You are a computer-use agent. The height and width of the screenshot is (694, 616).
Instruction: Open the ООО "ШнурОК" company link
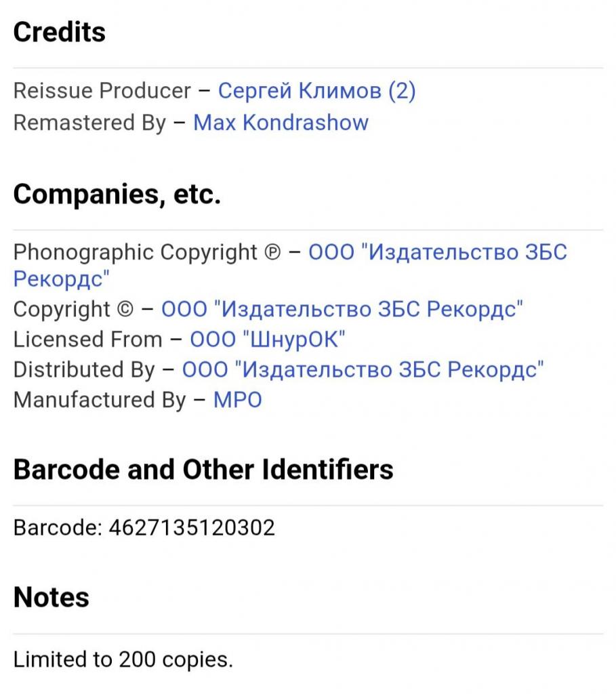pos(267,340)
